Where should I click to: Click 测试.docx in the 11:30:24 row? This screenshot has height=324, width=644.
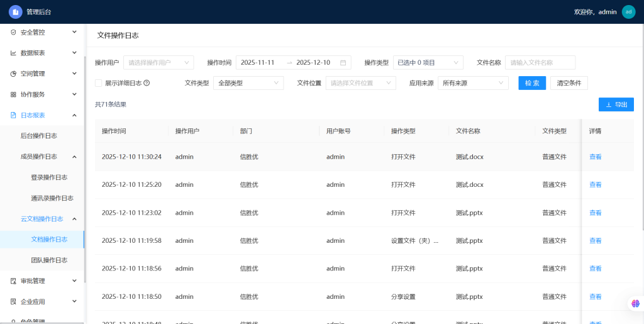(470, 157)
